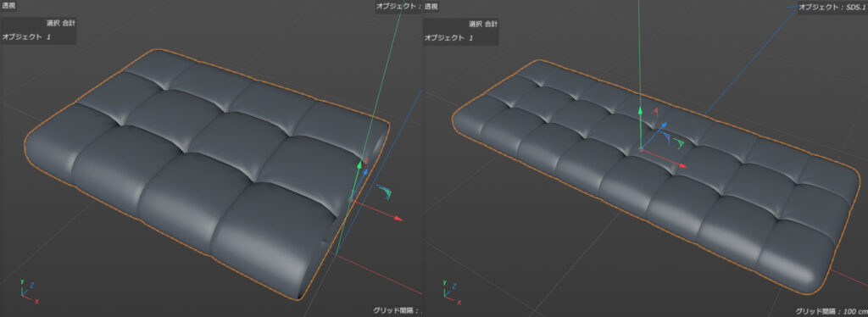Select the red plane handle of right gizmo
Image resolution: width=868 pixels, height=317 pixels.
(x=655, y=112)
